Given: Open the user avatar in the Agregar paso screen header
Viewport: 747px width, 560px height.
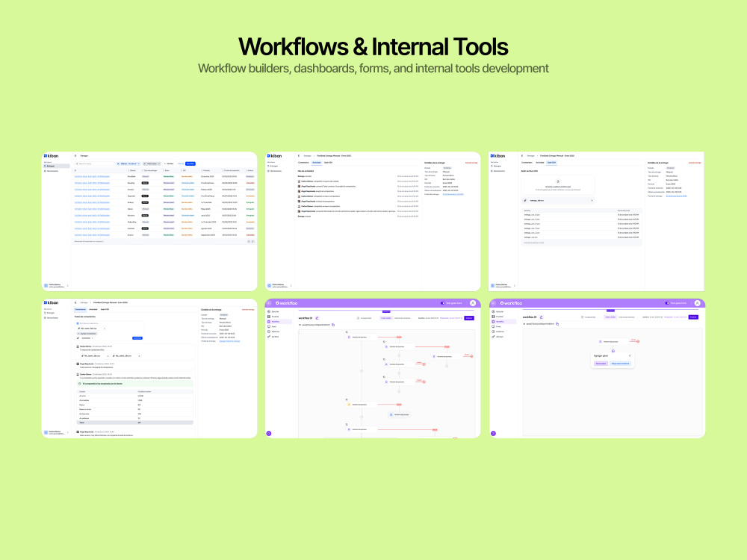Looking at the screenshot, I should click(x=698, y=303).
